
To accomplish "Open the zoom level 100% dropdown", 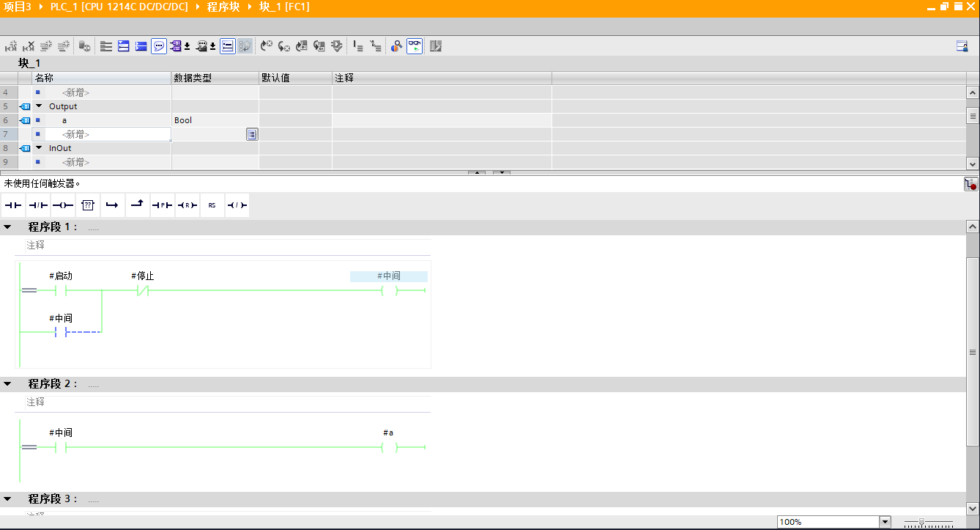I will tap(885, 522).
